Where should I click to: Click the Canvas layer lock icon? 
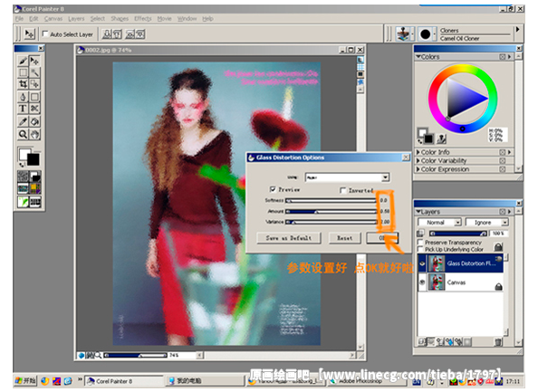click(x=498, y=287)
